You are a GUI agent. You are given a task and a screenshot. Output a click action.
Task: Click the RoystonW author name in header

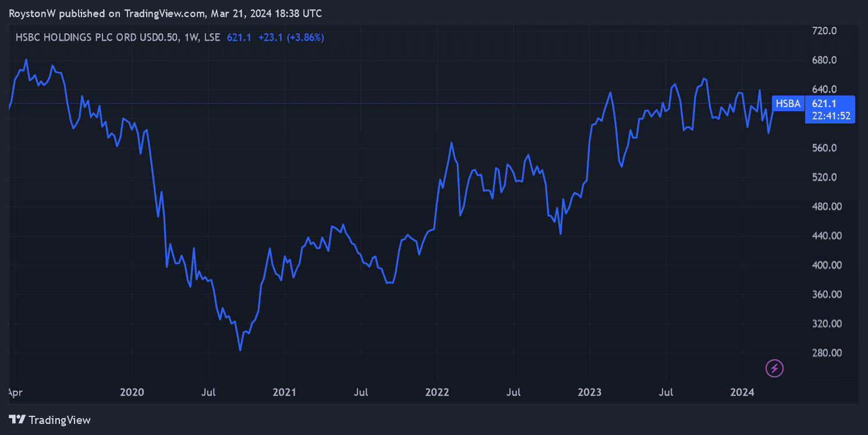pos(33,13)
